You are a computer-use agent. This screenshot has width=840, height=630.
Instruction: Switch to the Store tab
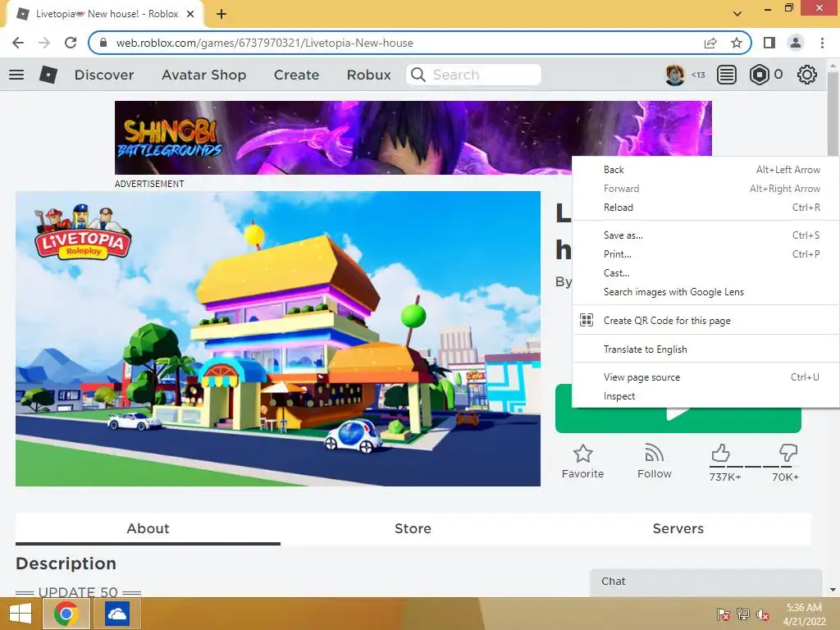[x=413, y=529]
